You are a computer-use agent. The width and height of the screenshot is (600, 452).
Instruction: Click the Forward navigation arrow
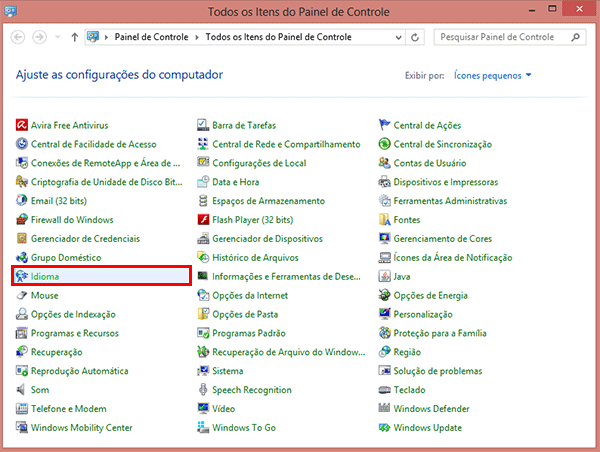pyautogui.click(x=39, y=37)
